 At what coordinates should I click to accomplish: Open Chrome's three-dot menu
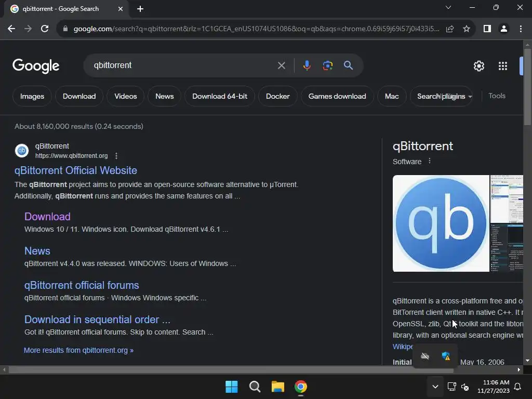pos(521,29)
